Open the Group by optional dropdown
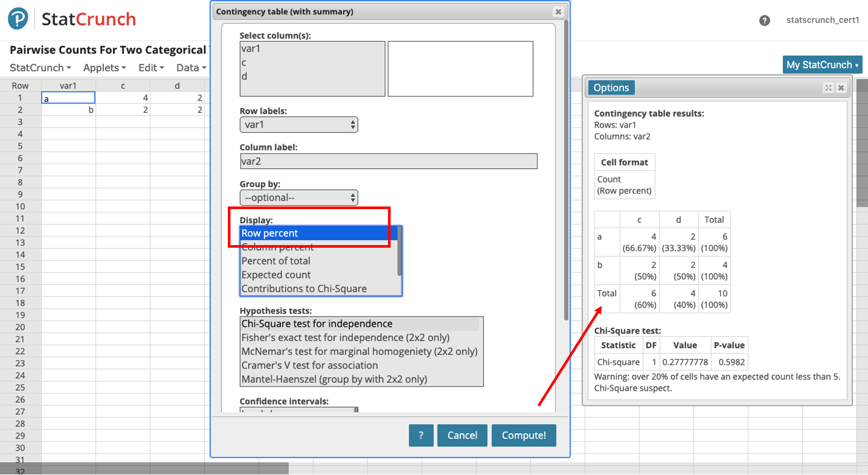868x475 pixels. click(x=299, y=198)
